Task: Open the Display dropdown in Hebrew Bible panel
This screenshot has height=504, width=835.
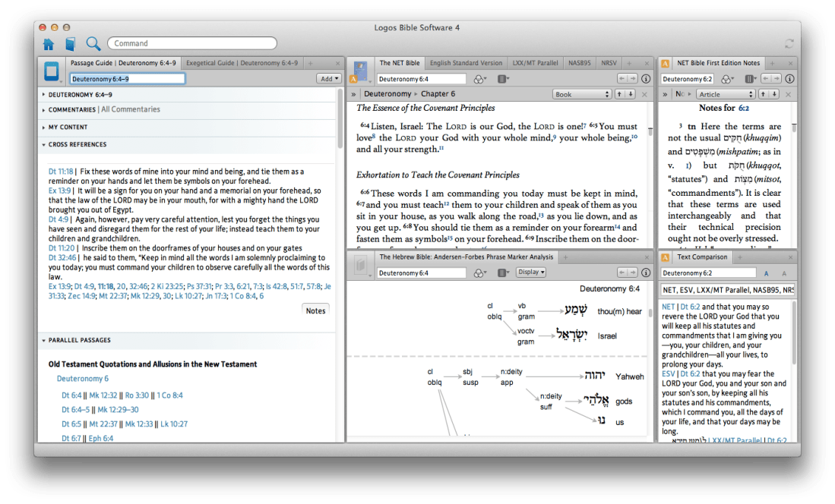Action: pos(530,272)
